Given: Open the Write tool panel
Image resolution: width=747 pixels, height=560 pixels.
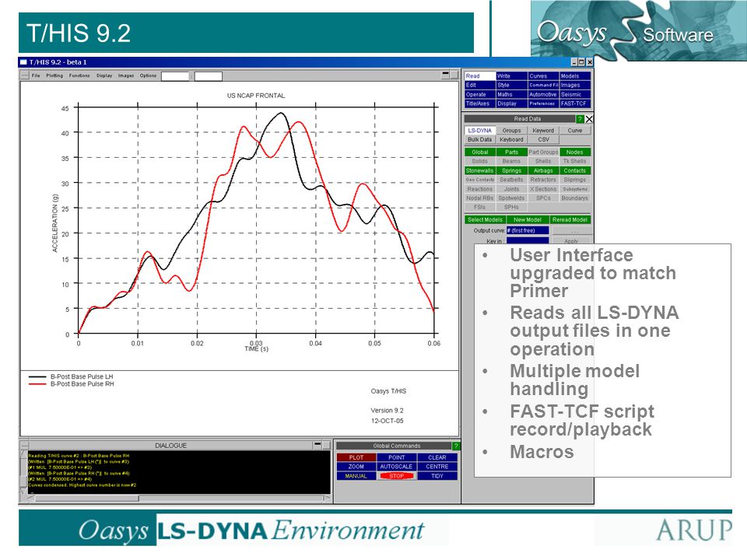Looking at the screenshot, I should 511,75.
